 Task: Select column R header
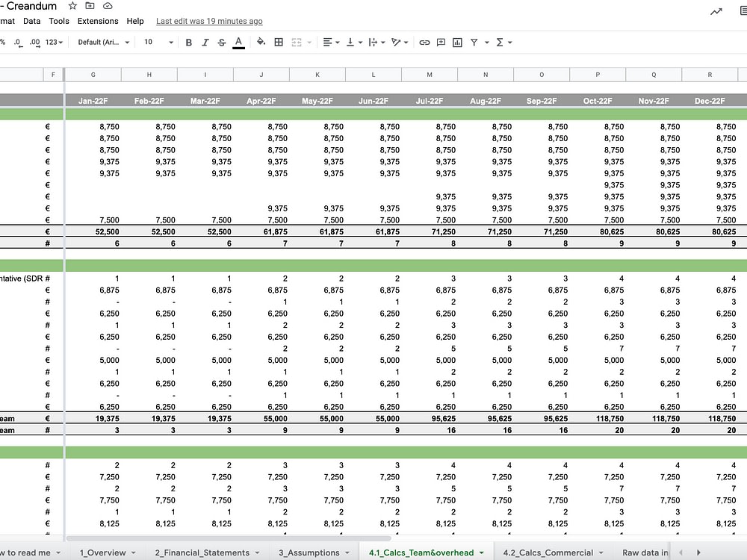(x=710, y=75)
